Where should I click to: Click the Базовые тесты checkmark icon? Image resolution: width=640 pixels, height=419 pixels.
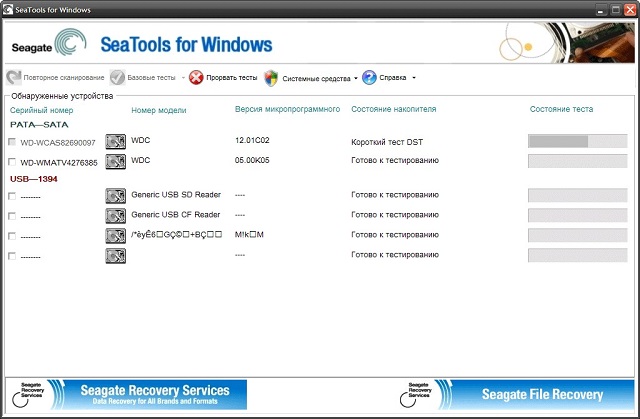click(118, 77)
